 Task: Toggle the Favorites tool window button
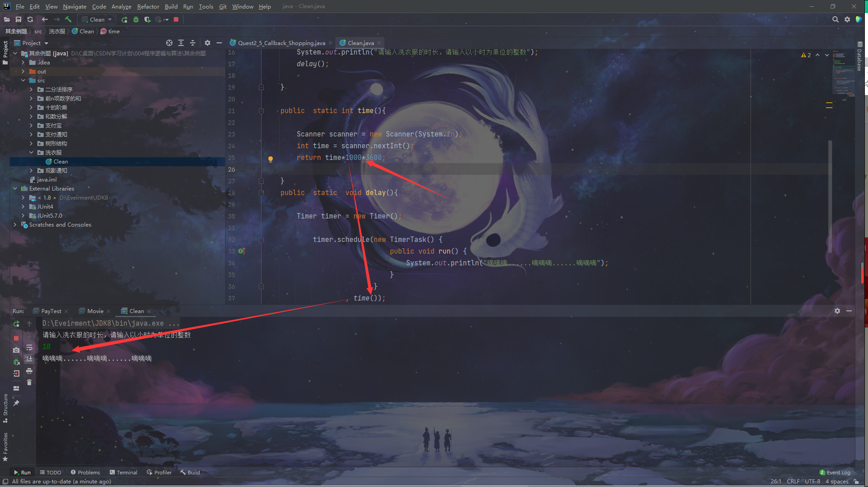point(5,447)
